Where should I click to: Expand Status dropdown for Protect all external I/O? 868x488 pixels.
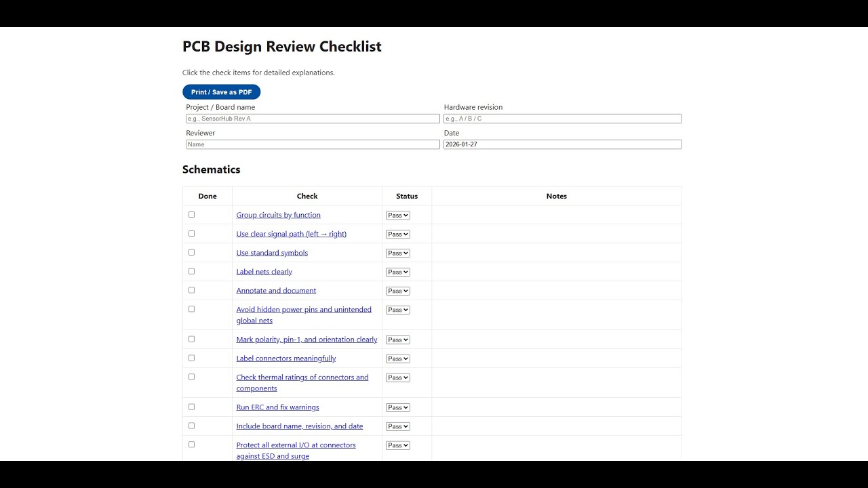398,446
